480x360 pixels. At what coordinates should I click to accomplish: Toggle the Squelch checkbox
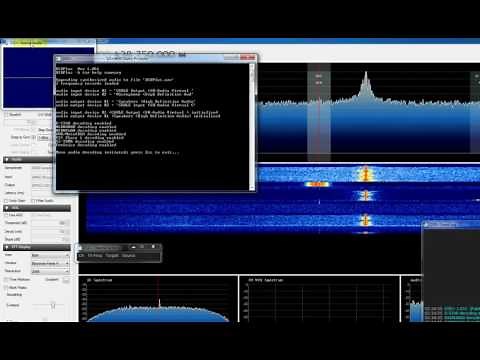coord(6,115)
